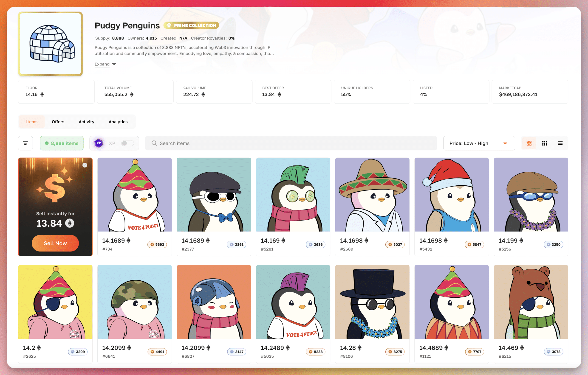Switch to the Analytics tab
Screen dimensions: 588x375
tap(118, 122)
